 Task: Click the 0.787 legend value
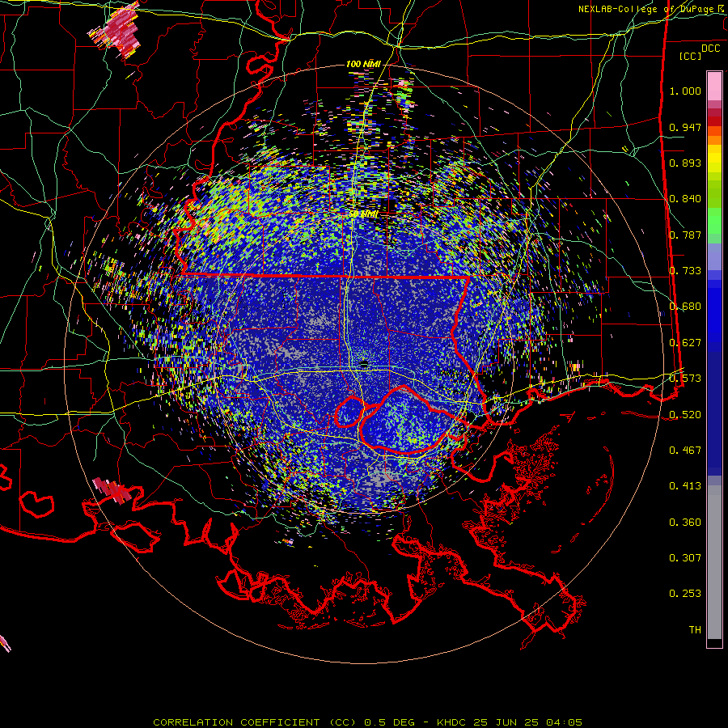pos(685,235)
